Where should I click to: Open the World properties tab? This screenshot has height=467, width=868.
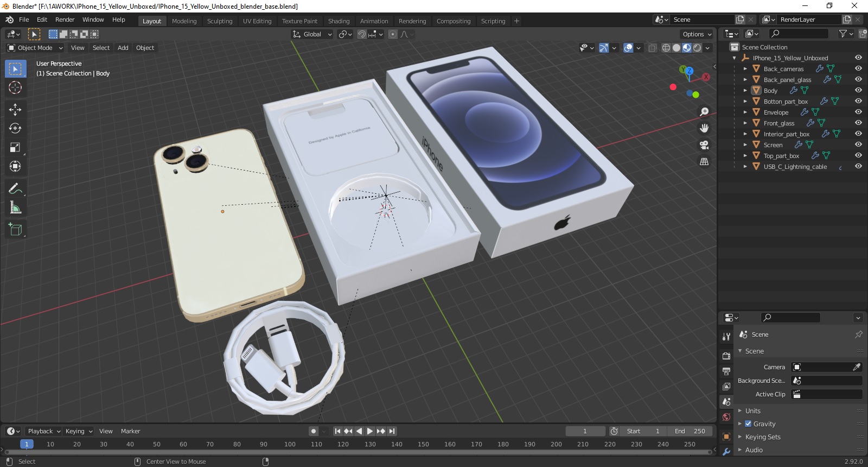726,417
